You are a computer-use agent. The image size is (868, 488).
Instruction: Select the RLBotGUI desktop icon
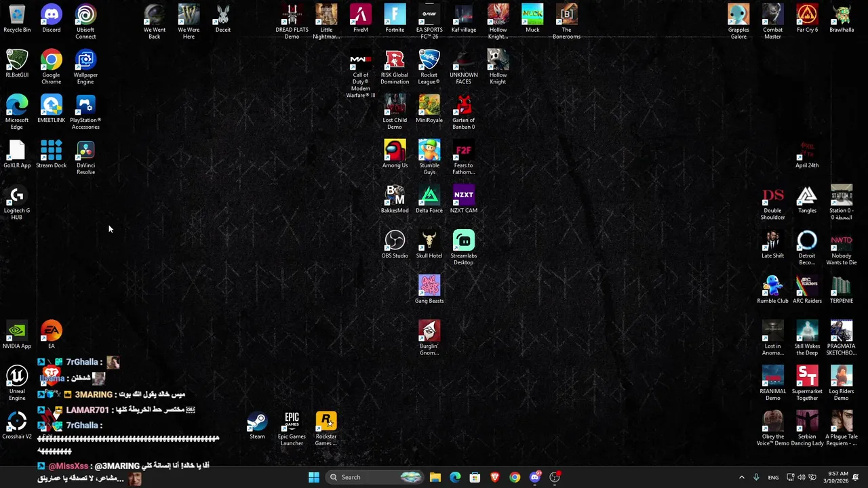pos(17,64)
